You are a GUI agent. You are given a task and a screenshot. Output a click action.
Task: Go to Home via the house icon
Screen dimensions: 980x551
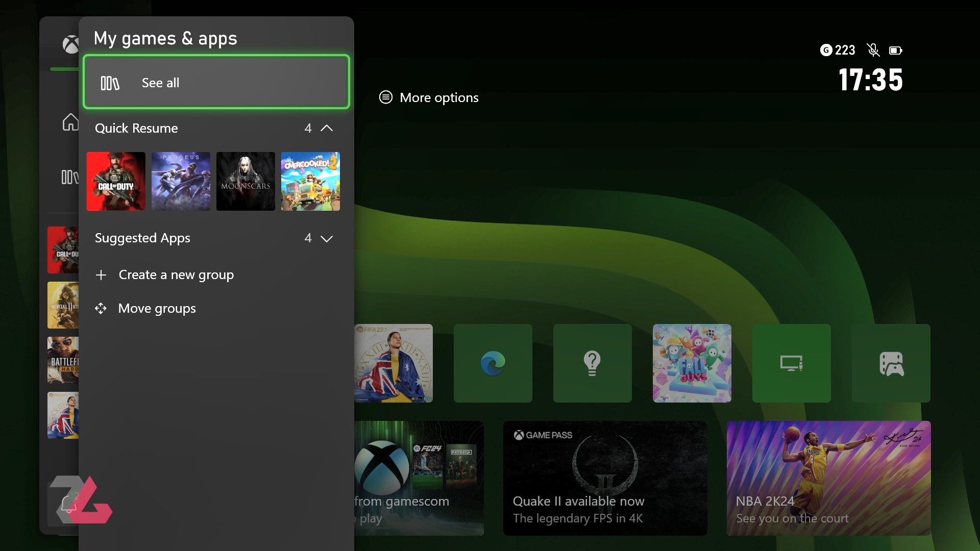click(70, 122)
